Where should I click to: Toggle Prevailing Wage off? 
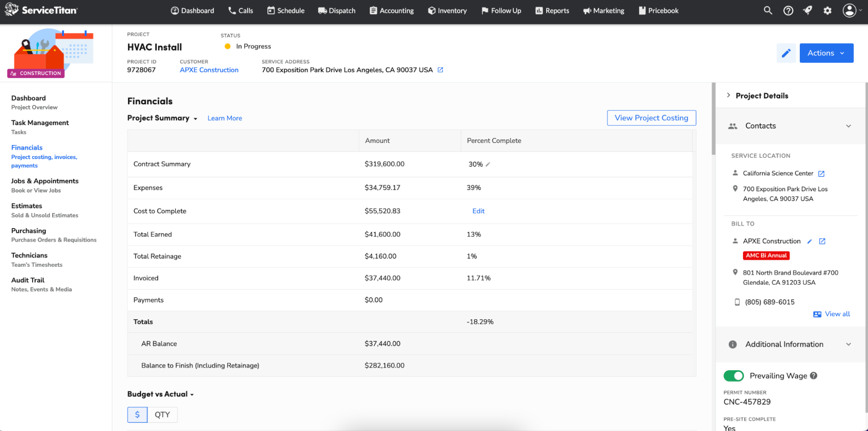(734, 375)
